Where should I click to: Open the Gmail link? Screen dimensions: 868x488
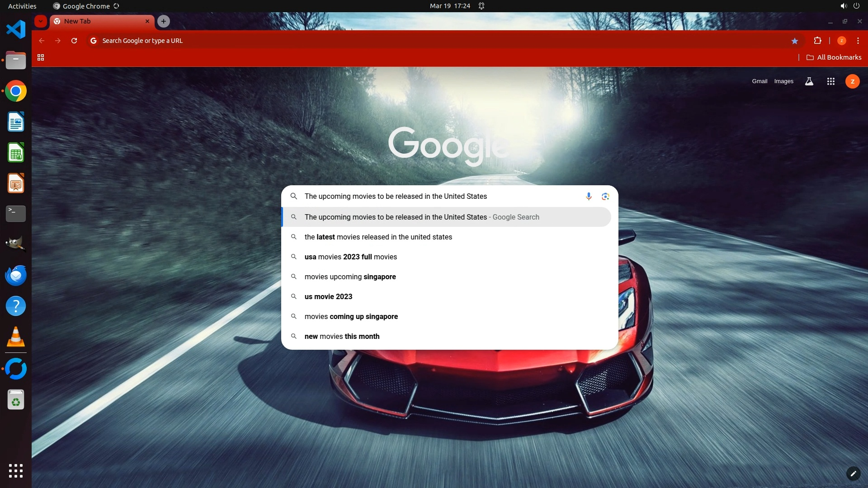pyautogui.click(x=759, y=81)
